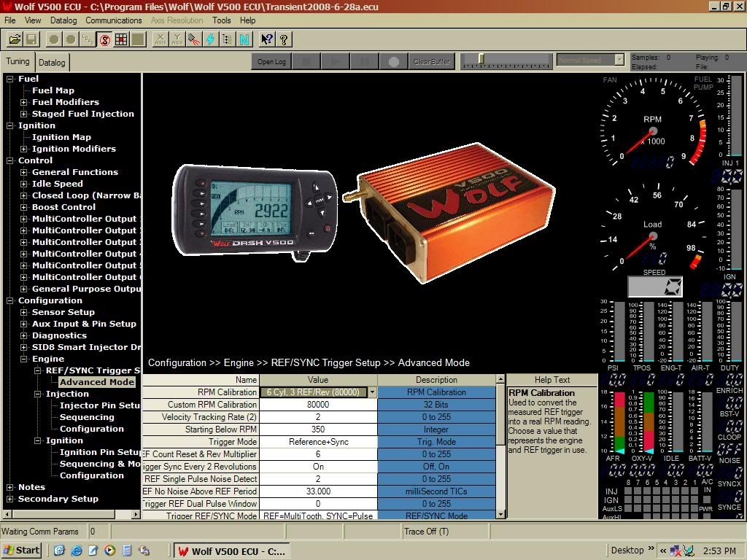Click the Open Log button

coord(271,62)
